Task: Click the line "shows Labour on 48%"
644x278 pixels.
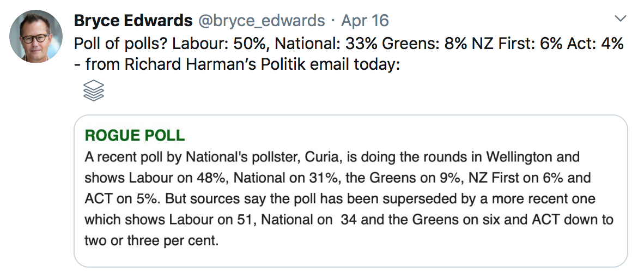Action: pyautogui.click(x=337, y=178)
